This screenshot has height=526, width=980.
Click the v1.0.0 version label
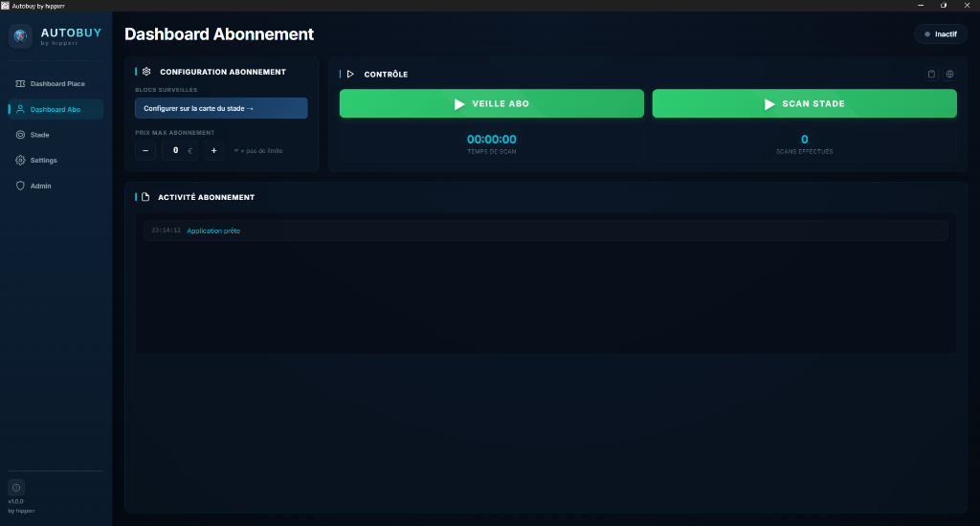[15, 502]
